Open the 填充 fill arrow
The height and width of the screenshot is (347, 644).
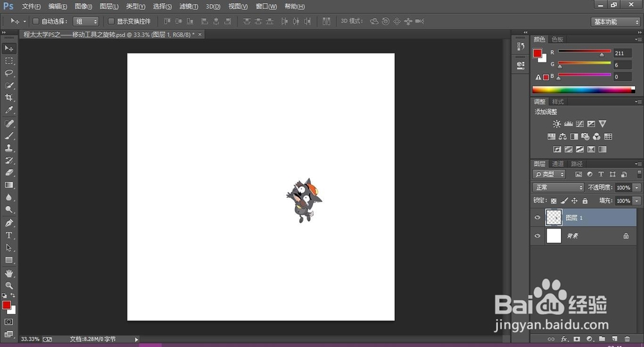(637, 201)
